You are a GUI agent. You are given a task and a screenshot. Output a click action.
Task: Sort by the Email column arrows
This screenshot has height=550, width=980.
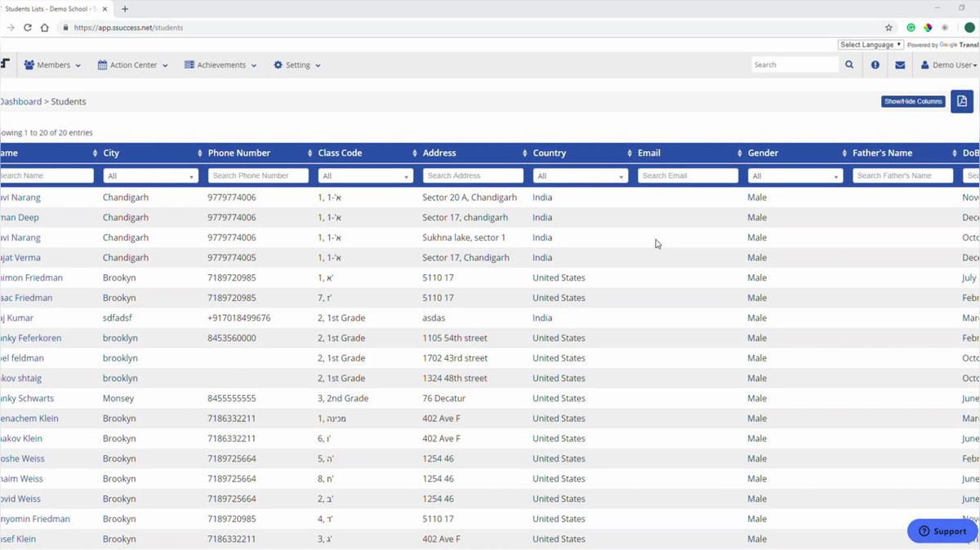point(739,153)
